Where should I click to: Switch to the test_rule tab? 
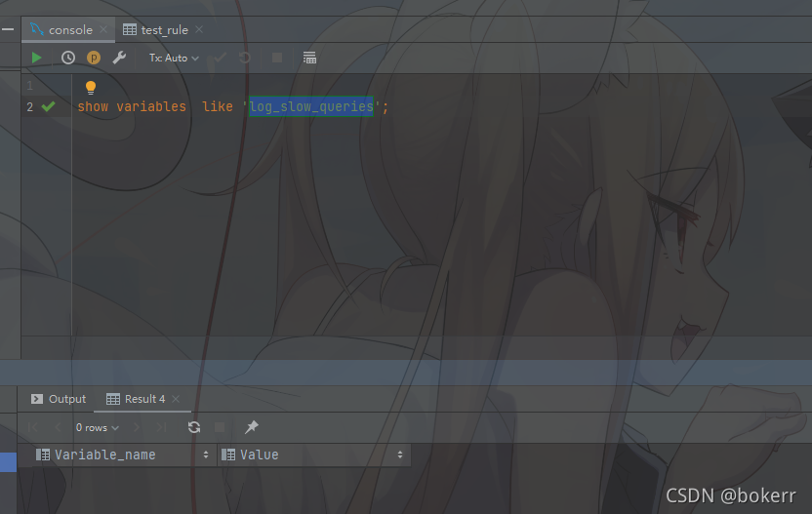coord(164,30)
